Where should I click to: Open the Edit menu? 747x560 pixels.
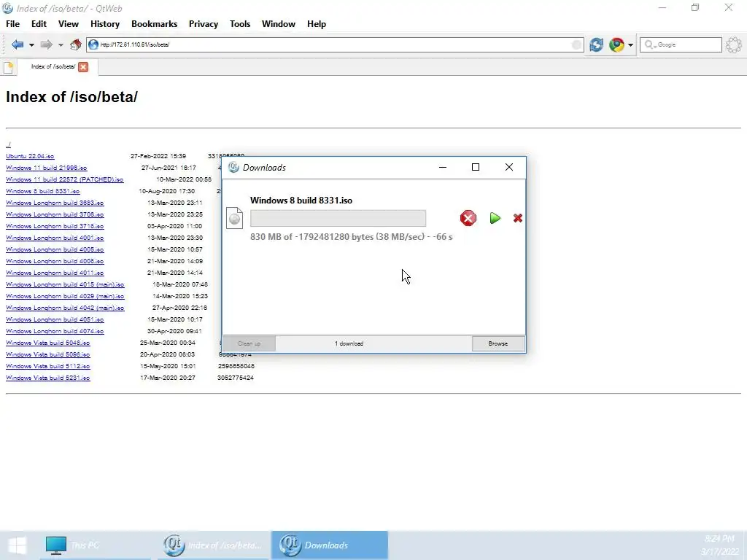click(x=39, y=24)
